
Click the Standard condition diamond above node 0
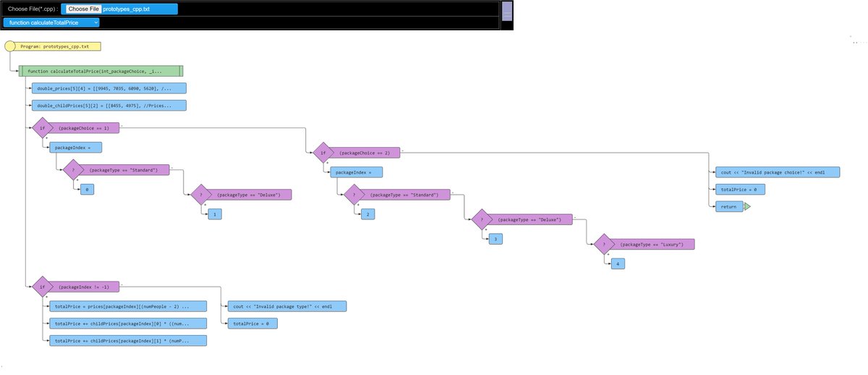(x=74, y=170)
